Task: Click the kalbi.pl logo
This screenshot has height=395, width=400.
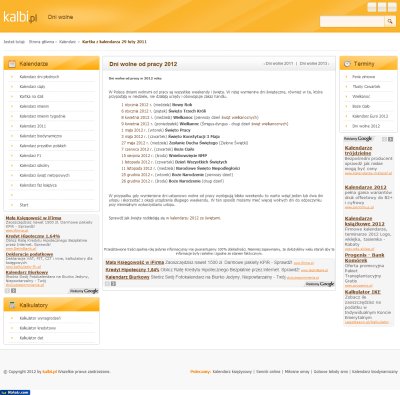Action: point(20,17)
